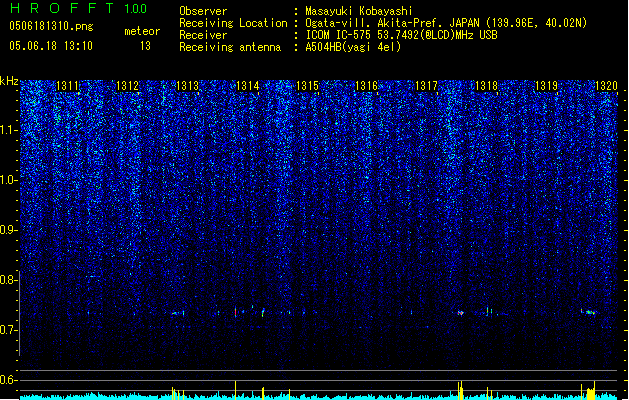Click the Observer field label
The image size is (629, 400).
pyautogui.click(x=203, y=11)
